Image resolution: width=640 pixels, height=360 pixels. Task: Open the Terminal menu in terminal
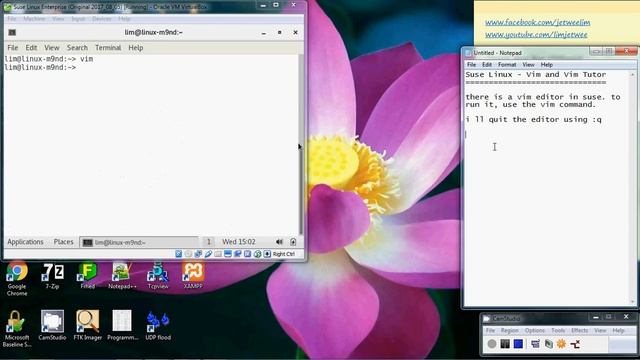[x=108, y=48]
